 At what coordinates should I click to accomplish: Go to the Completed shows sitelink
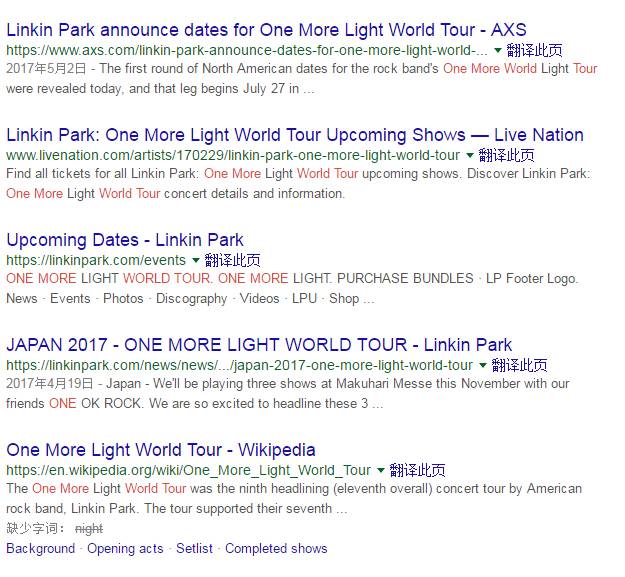[x=276, y=548]
